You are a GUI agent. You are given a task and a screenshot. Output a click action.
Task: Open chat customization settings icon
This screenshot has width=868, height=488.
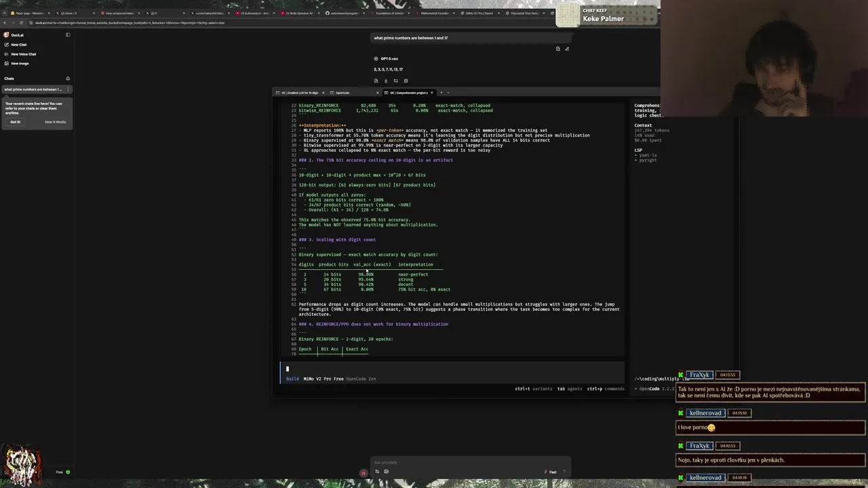(x=377, y=472)
